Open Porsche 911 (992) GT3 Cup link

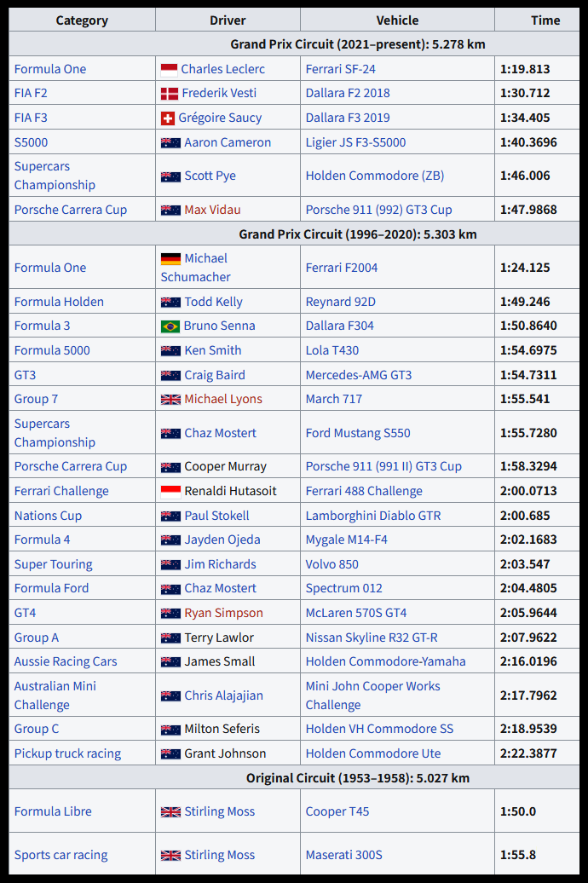(x=378, y=210)
